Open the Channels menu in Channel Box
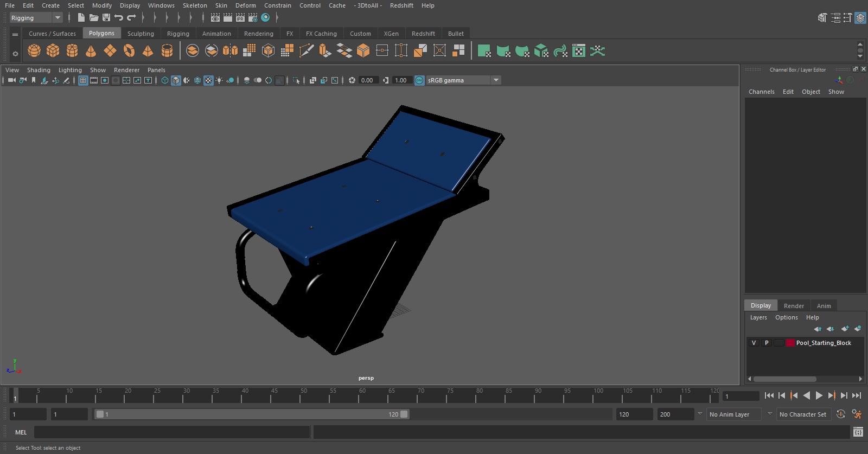This screenshot has width=868, height=454. [x=762, y=92]
